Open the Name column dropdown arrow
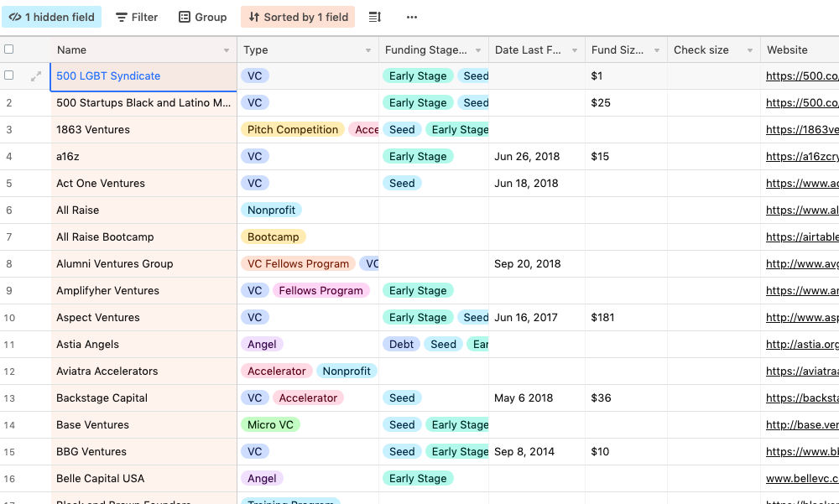 pos(227,50)
